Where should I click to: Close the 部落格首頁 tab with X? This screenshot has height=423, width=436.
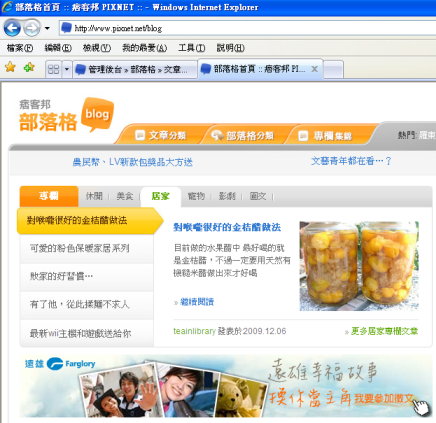point(314,69)
